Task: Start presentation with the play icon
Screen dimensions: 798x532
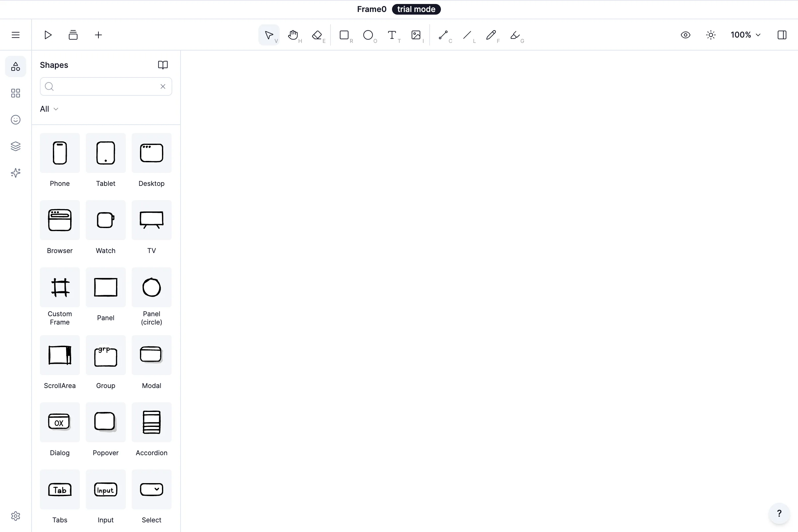Action: coord(48,35)
